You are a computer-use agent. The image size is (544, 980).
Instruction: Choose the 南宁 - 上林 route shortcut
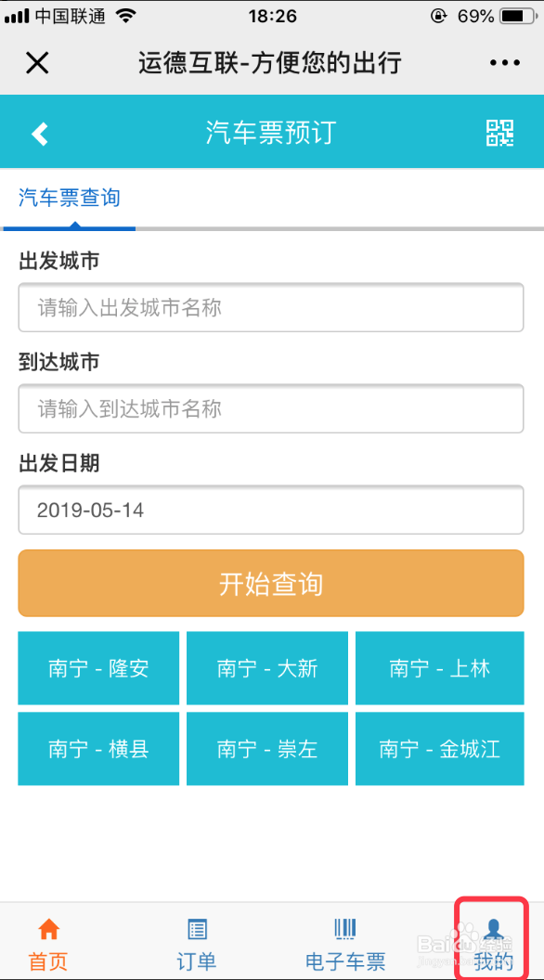(x=438, y=668)
